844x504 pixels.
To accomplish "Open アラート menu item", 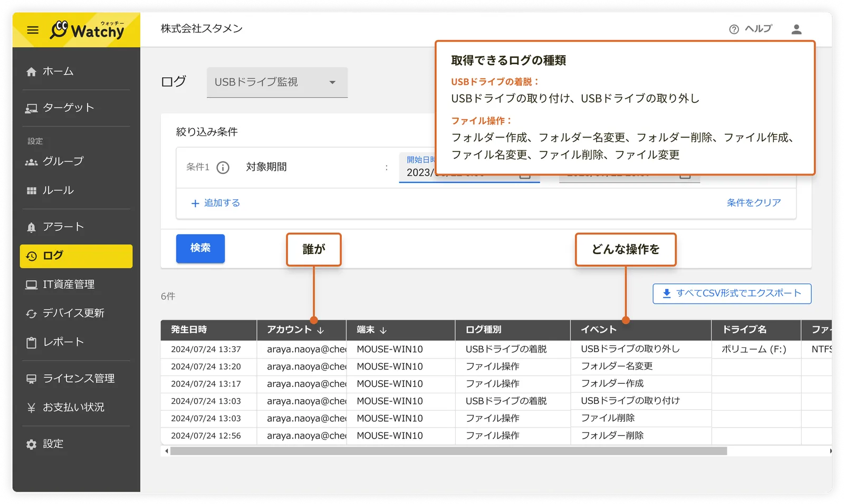I will coord(76,227).
